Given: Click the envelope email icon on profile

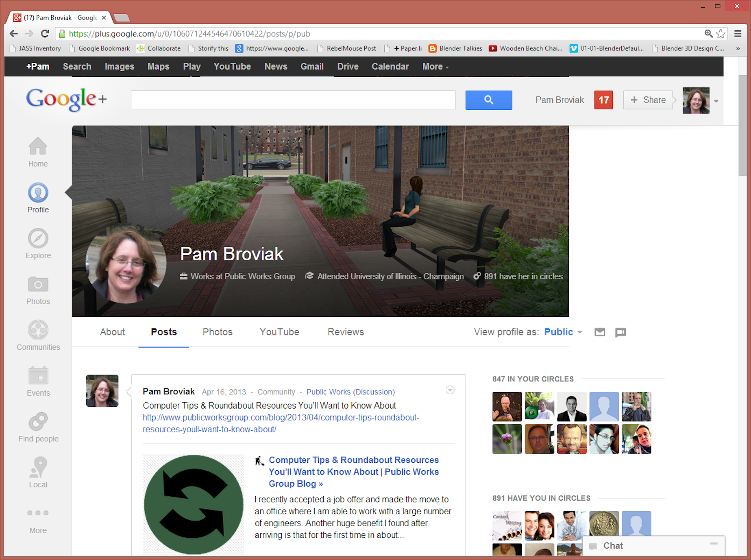Looking at the screenshot, I should point(600,332).
